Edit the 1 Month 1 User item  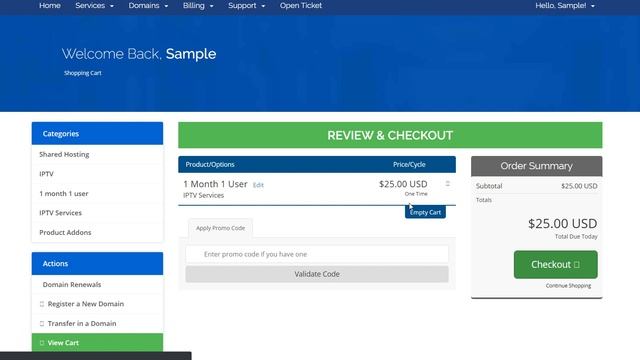tap(258, 185)
